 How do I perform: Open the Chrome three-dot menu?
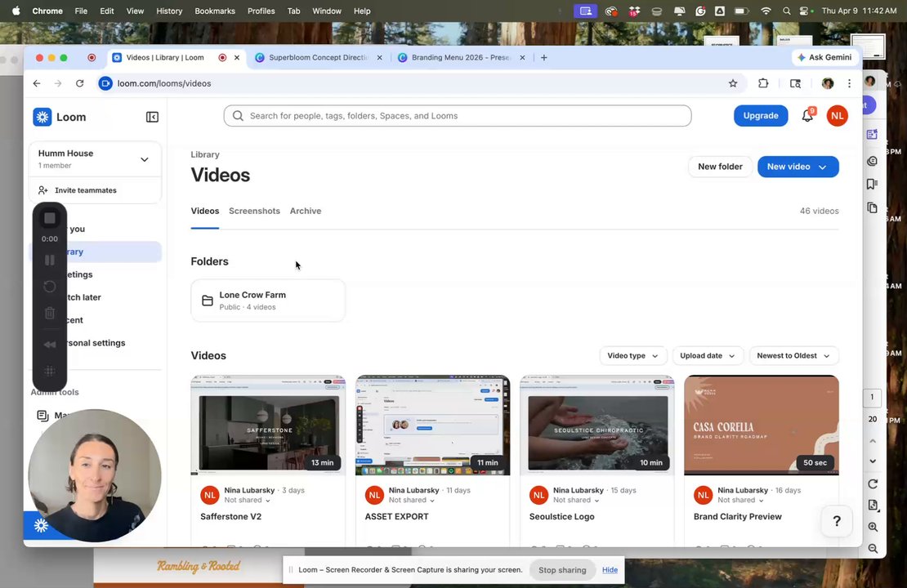[x=849, y=83]
